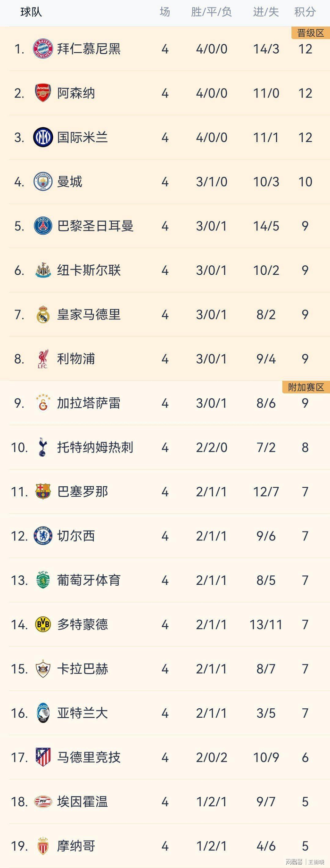Click the 网易号 watermark at bottom
Screen dimensions: 330x868
294,862
